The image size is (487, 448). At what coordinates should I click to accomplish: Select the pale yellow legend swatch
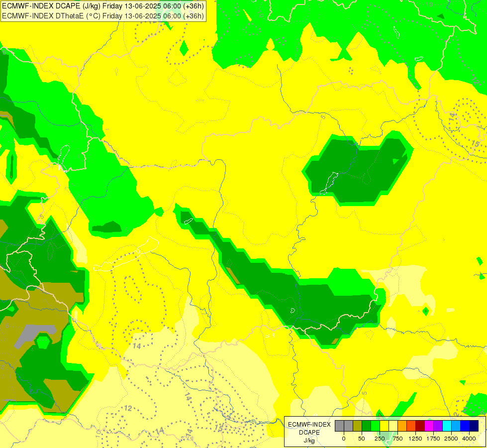tap(393, 426)
